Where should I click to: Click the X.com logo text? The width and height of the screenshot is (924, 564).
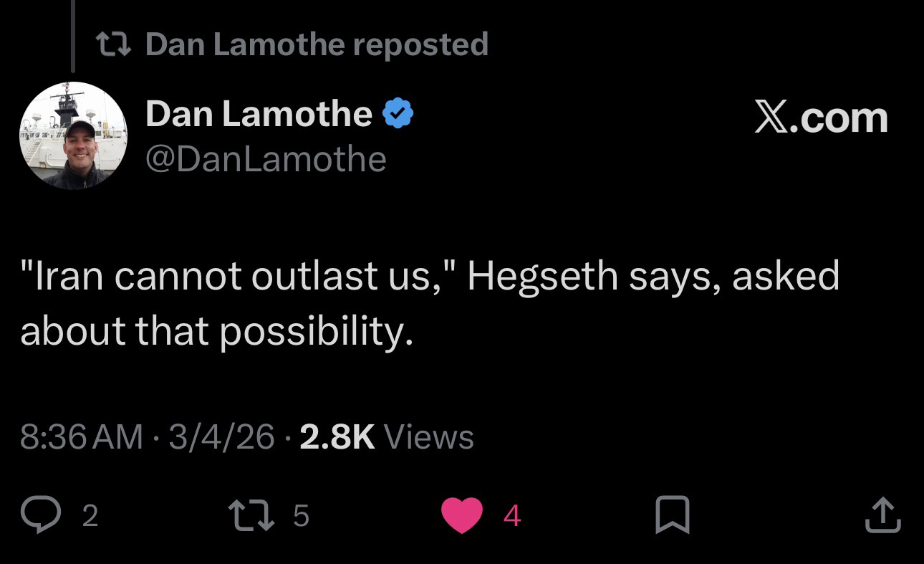coord(821,118)
